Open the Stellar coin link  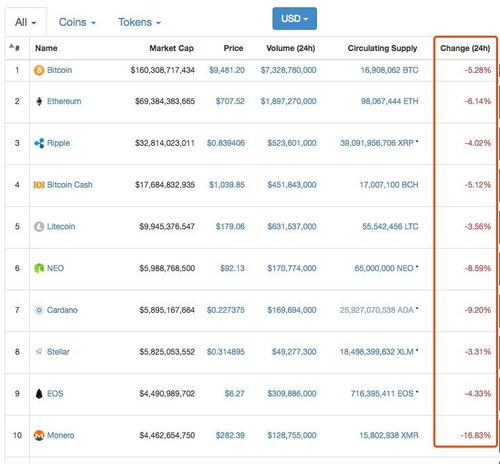(x=58, y=352)
